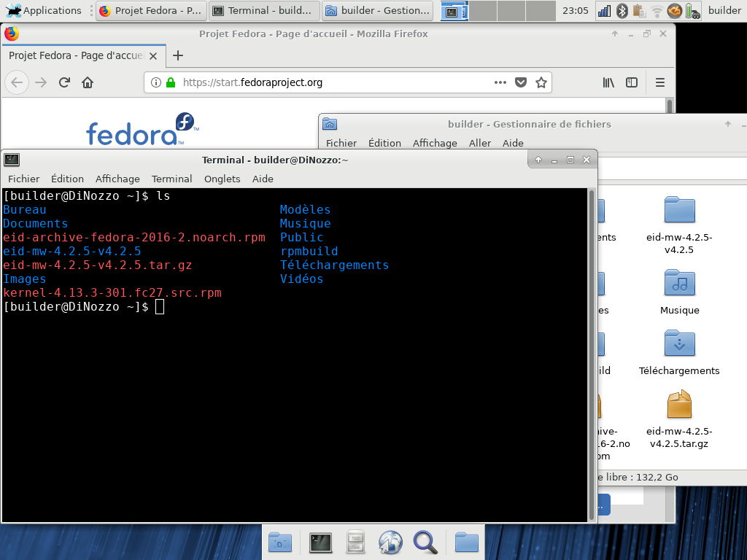
Task: Open the battery power manager tray icon
Action: 692,10
